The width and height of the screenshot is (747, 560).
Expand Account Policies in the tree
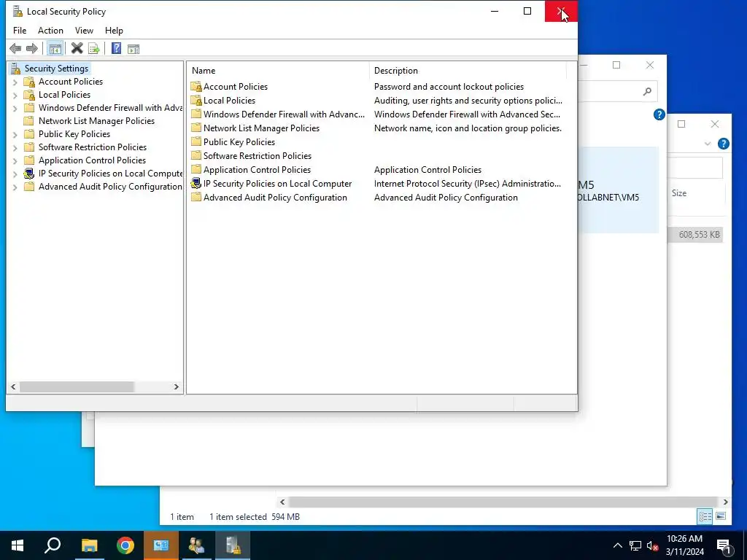point(15,82)
